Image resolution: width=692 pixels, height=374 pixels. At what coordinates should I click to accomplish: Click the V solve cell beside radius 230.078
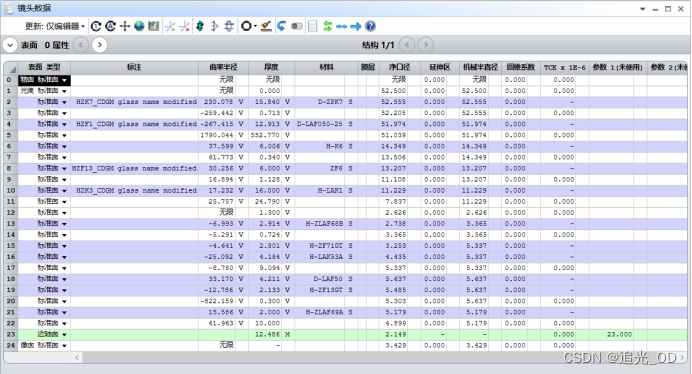pyautogui.click(x=241, y=102)
